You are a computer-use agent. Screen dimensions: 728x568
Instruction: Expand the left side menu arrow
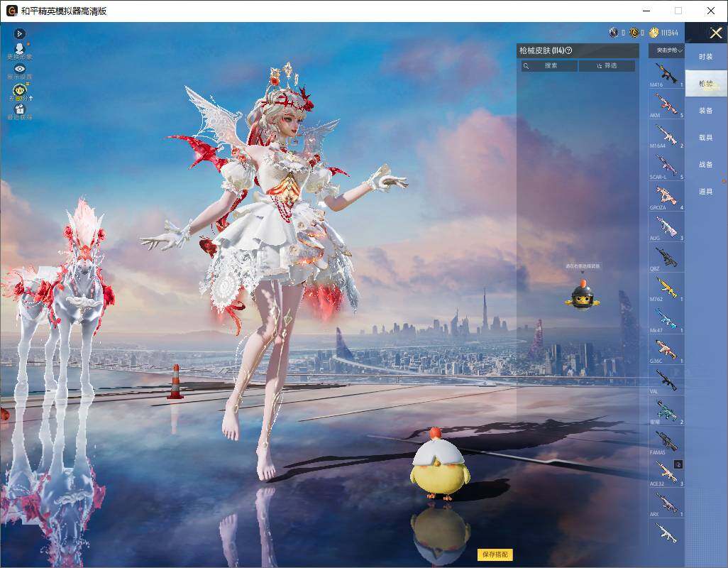tap(19, 33)
